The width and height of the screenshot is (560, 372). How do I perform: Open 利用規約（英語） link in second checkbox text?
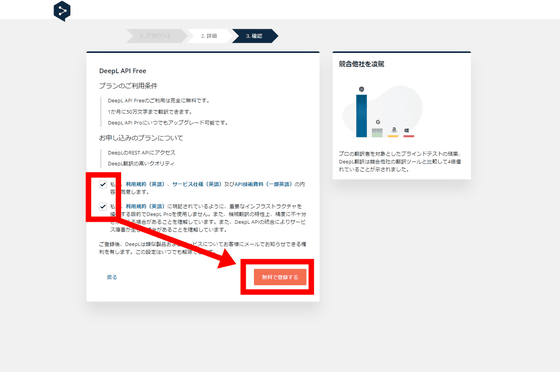[x=145, y=206]
